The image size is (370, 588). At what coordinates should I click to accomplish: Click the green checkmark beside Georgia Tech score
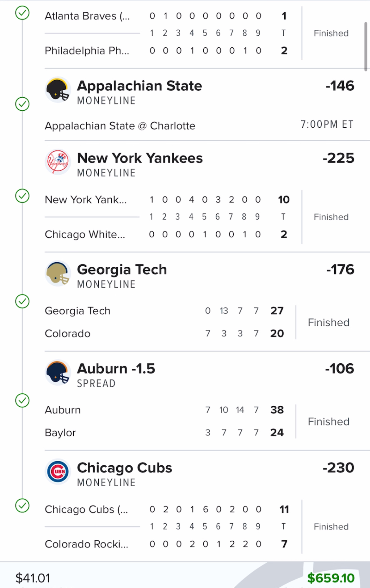coord(22,301)
